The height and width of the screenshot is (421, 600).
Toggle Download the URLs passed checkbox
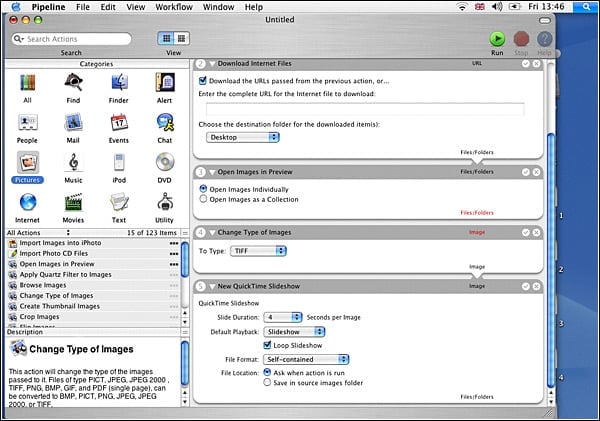[x=203, y=80]
